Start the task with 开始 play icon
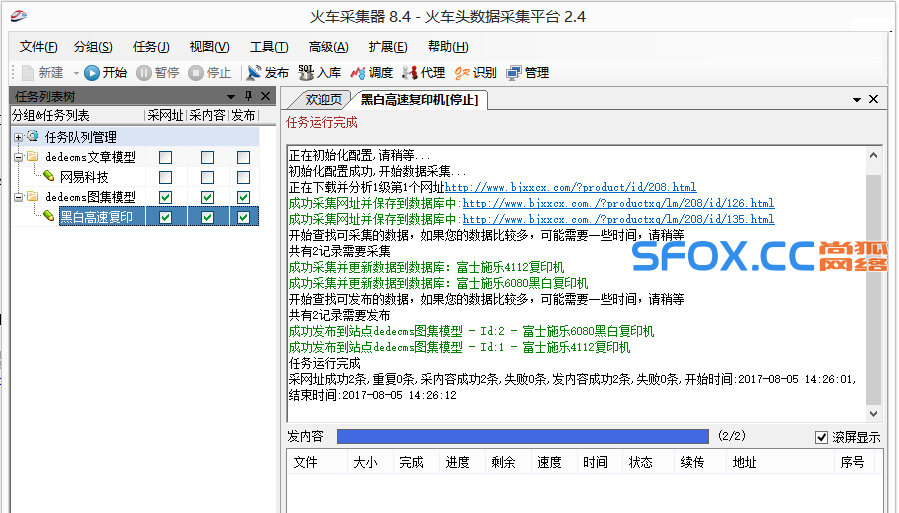Screen dimensions: 899x513 [92, 73]
